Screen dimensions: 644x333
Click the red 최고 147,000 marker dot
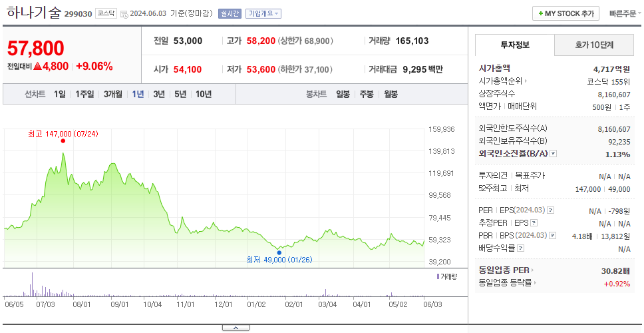[63, 141]
